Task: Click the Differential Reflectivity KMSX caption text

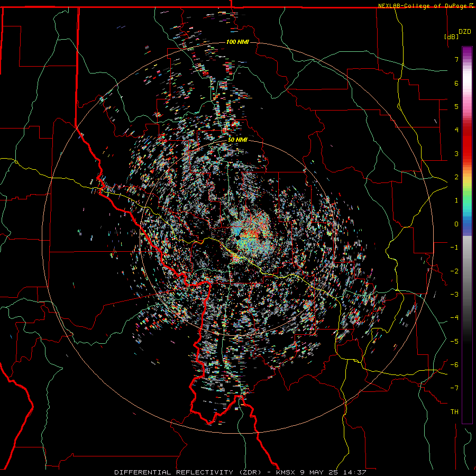Action: 240,472
